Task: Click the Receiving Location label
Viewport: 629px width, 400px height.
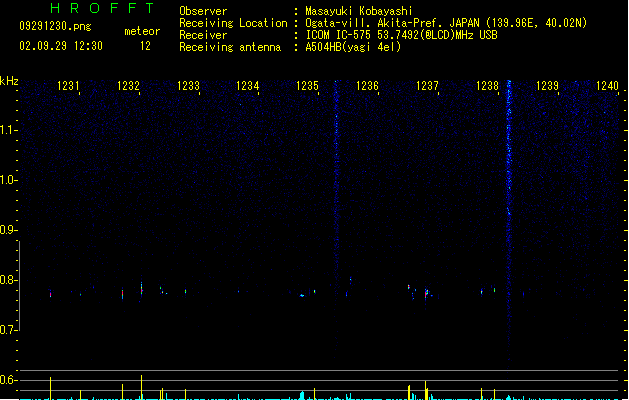Action: tap(233, 23)
